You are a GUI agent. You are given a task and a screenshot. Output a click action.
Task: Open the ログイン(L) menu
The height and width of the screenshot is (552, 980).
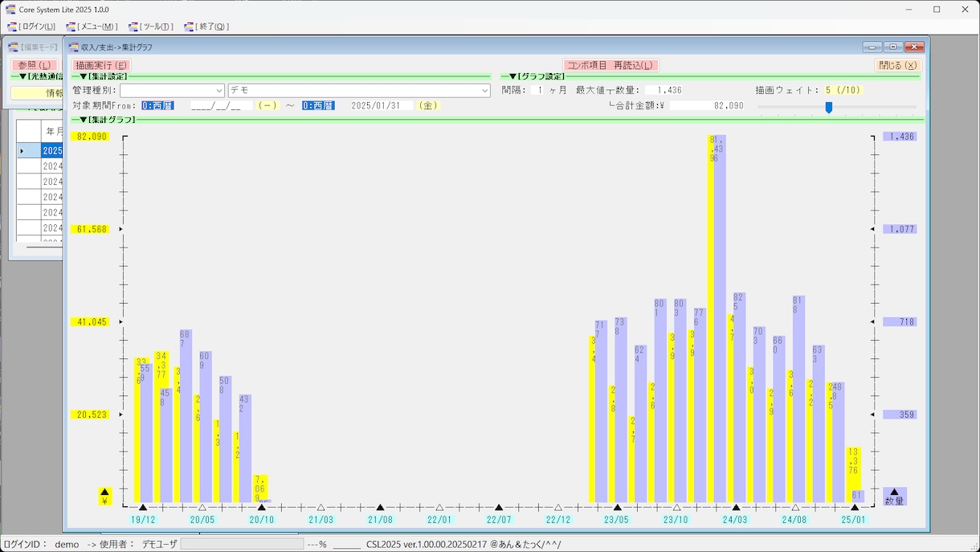(33, 27)
